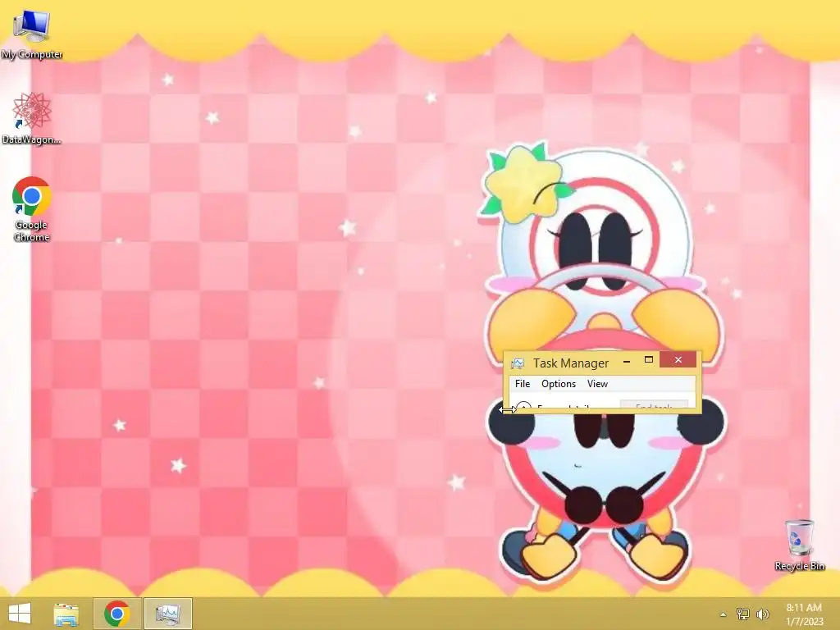Screen dimensions: 840x630
Task: Open the View menu in Task Manager
Action: [x=597, y=384]
